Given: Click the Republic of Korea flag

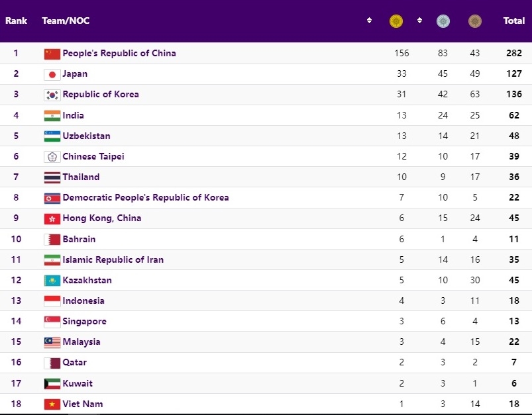Looking at the screenshot, I should click(52, 95).
